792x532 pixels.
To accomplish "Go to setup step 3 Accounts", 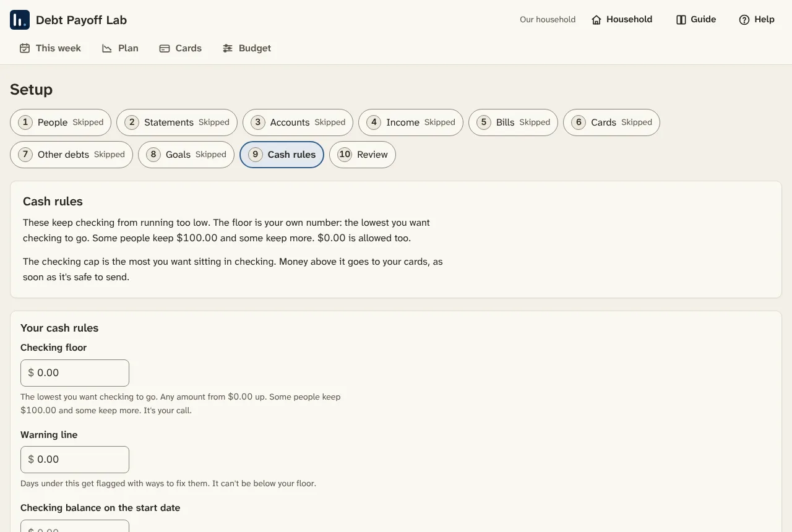I will click(298, 122).
